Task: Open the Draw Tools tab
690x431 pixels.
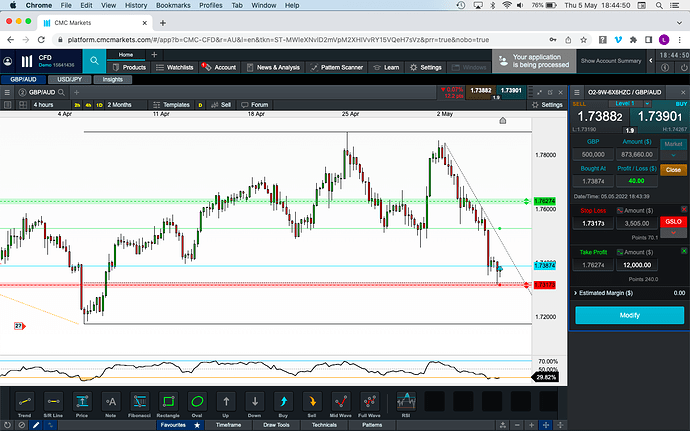Action: (x=276, y=424)
